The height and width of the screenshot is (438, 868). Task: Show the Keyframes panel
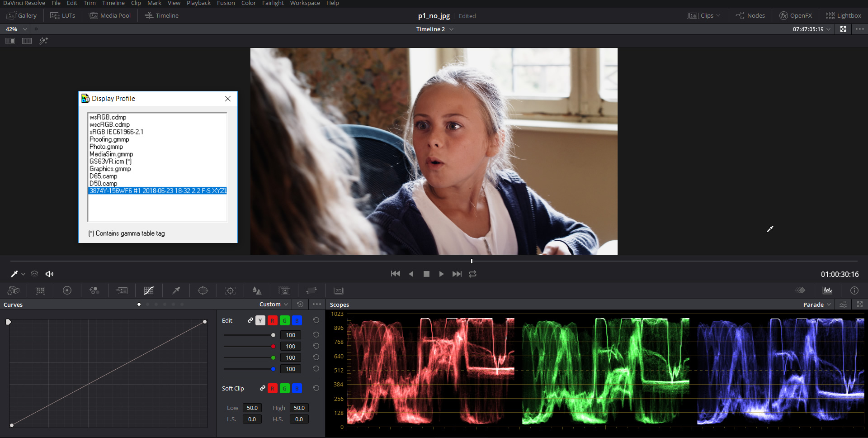(x=800, y=290)
